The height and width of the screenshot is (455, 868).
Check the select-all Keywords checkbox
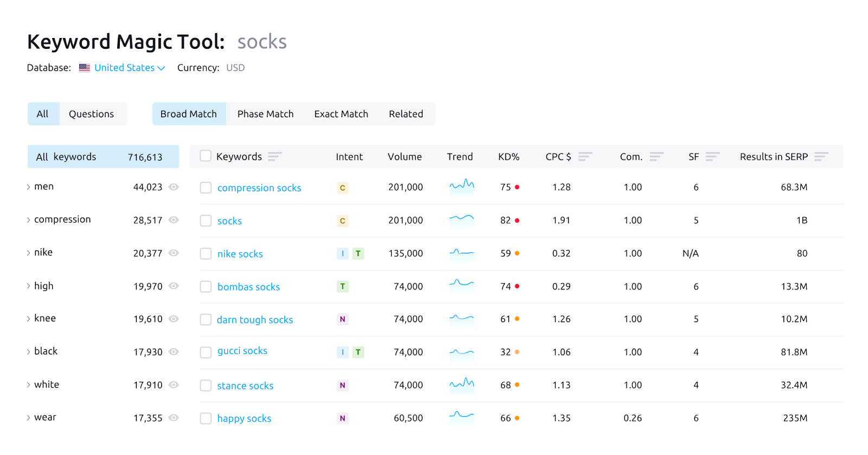coord(206,156)
